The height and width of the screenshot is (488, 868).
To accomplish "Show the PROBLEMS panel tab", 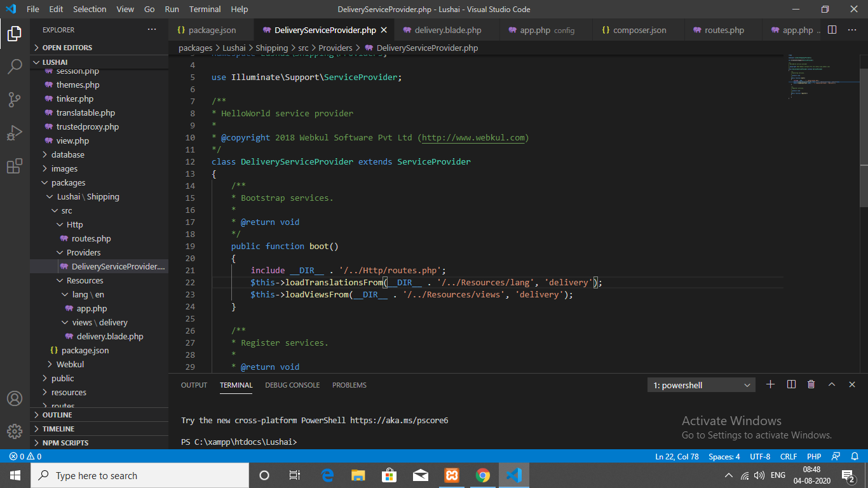I will click(x=349, y=385).
